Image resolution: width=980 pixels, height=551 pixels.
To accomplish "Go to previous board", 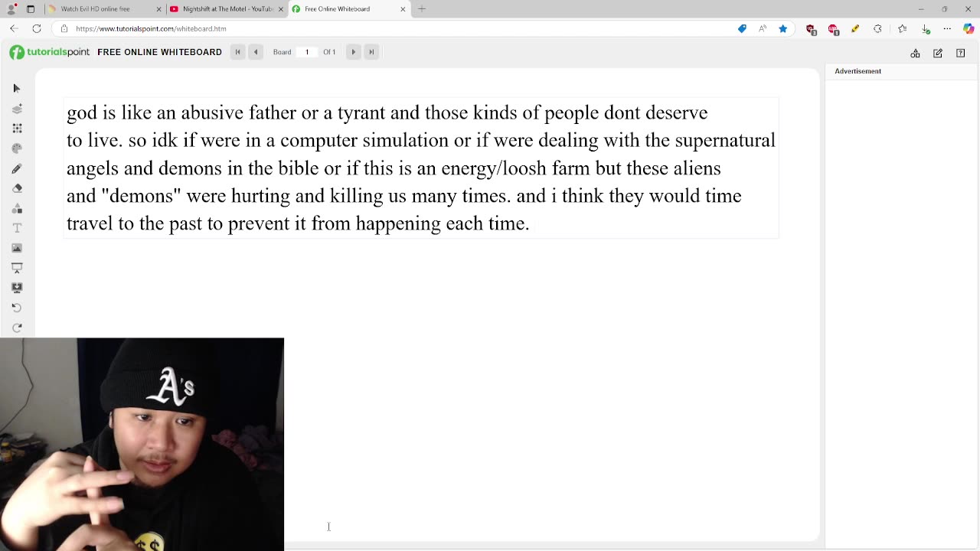I will coord(256,52).
